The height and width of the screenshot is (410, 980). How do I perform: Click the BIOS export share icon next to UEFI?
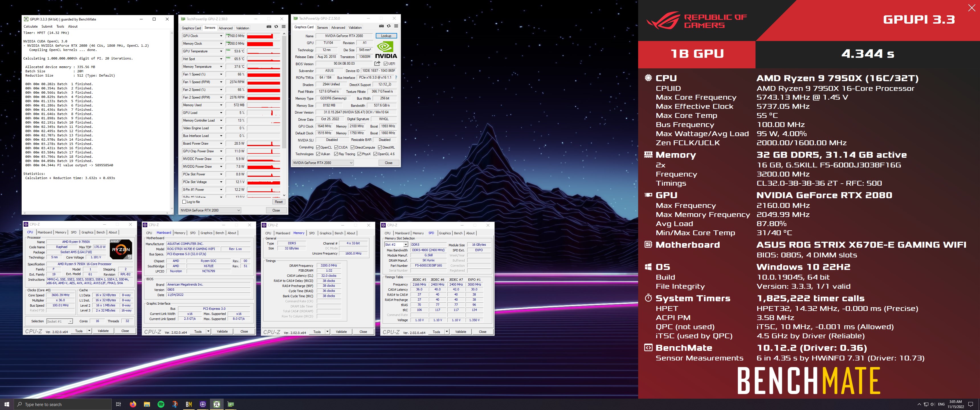(x=377, y=63)
